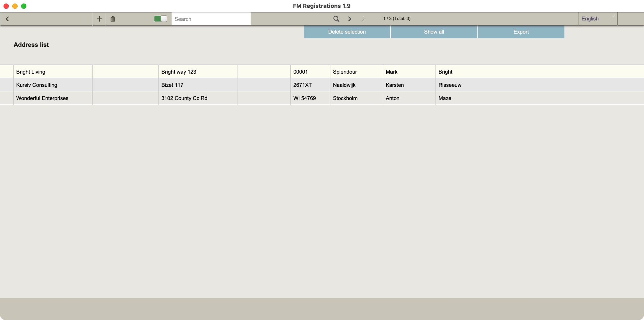Click the WI 54769 postal code cell

[304, 98]
